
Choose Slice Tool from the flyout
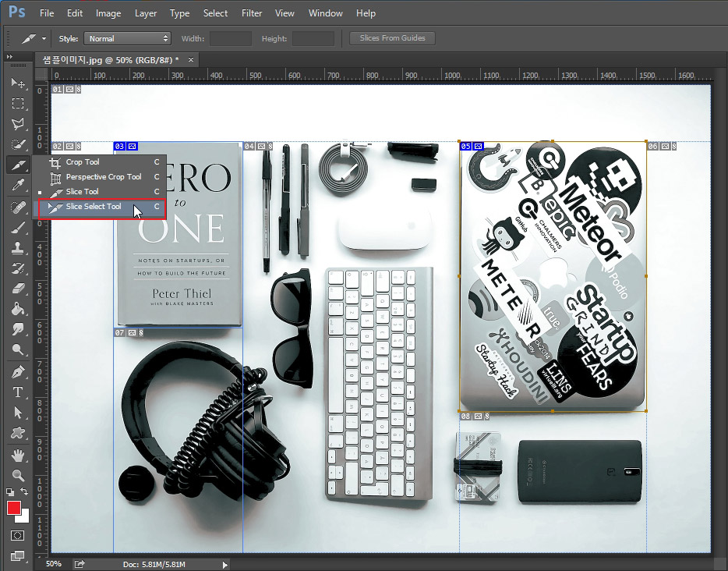tap(99, 191)
